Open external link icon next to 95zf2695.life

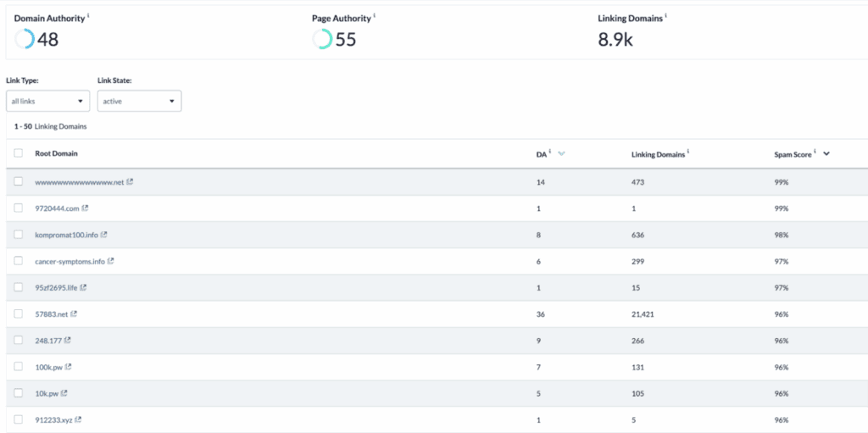point(84,288)
